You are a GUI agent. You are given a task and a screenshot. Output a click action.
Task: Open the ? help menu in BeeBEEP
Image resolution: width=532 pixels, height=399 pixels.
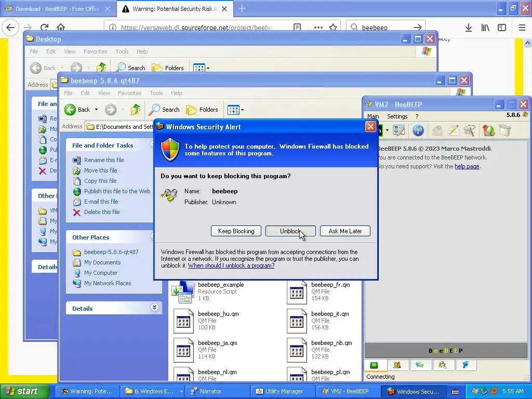click(x=417, y=116)
